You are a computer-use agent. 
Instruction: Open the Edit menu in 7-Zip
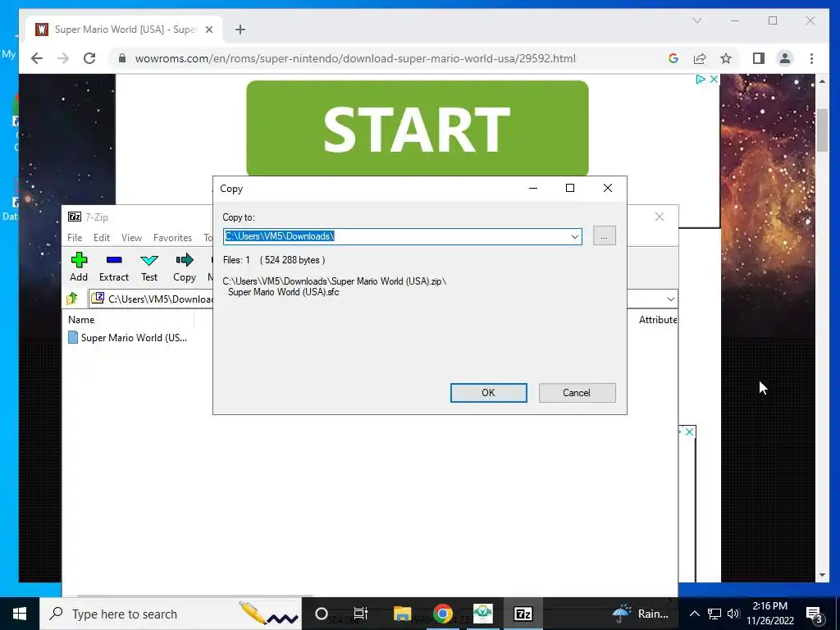[101, 237]
